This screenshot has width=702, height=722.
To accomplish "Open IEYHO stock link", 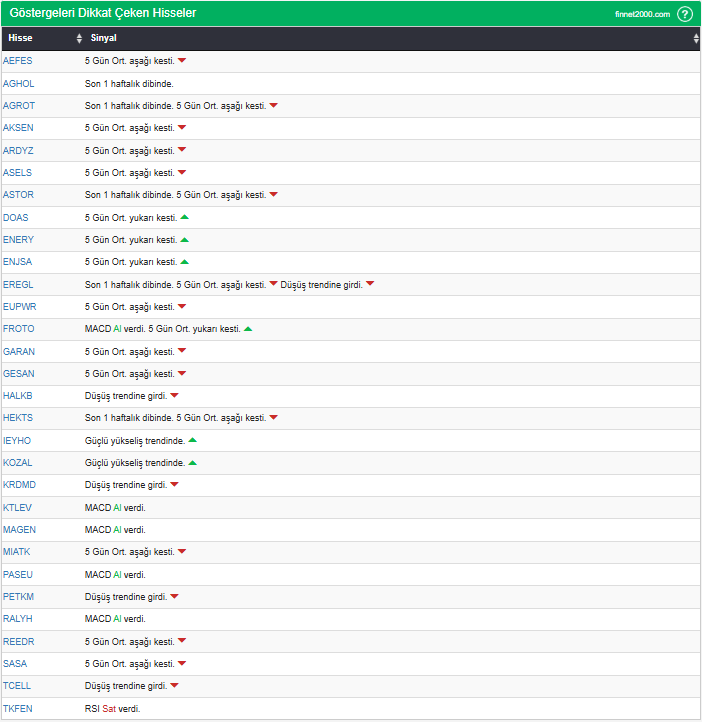I will tap(17, 441).
